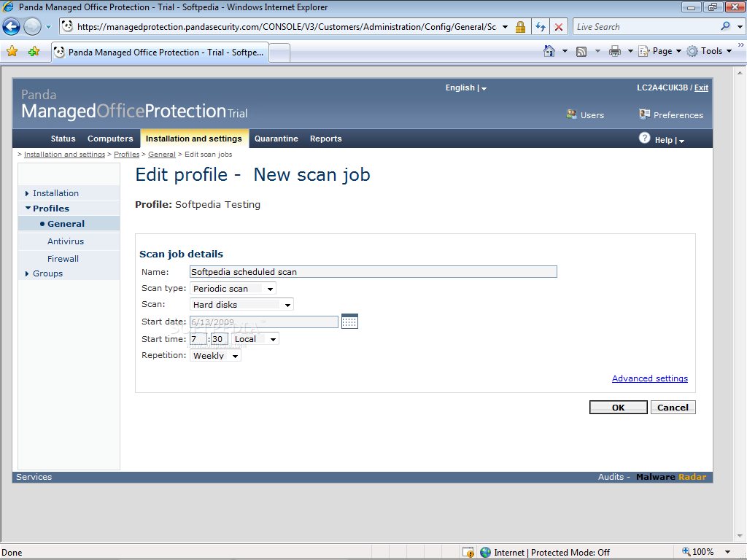Click the browser Back arrow button
This screenshot has height=560, width=747.
coord(12,27)
